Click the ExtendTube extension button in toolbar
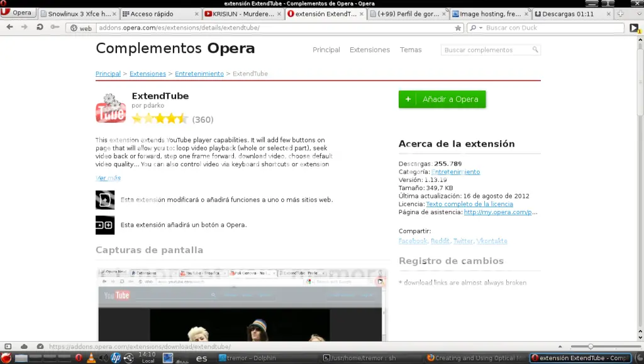The height and width of the screenshot is (364, 644). coord(634,28)
